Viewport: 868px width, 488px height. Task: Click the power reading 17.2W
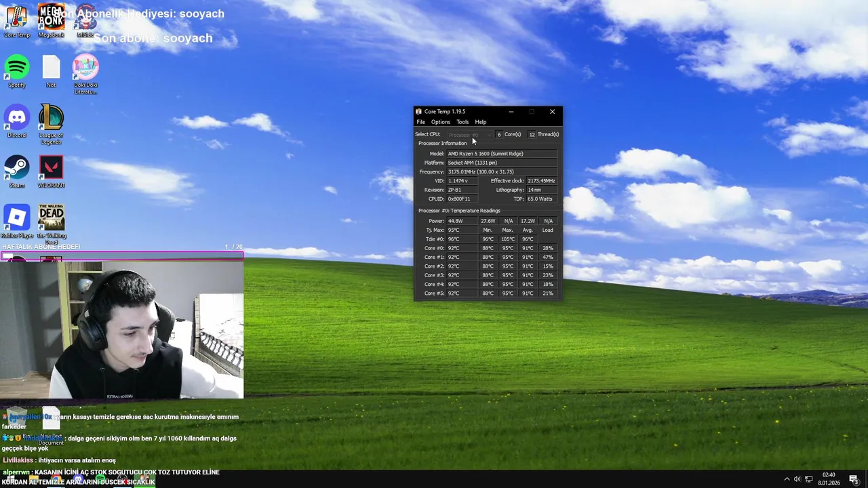tap(528, 221)
